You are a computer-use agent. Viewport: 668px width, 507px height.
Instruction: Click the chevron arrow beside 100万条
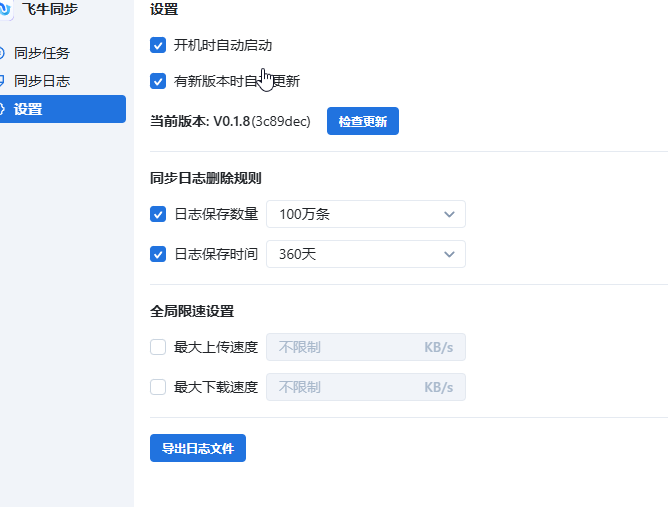click(x=448, y=214)
